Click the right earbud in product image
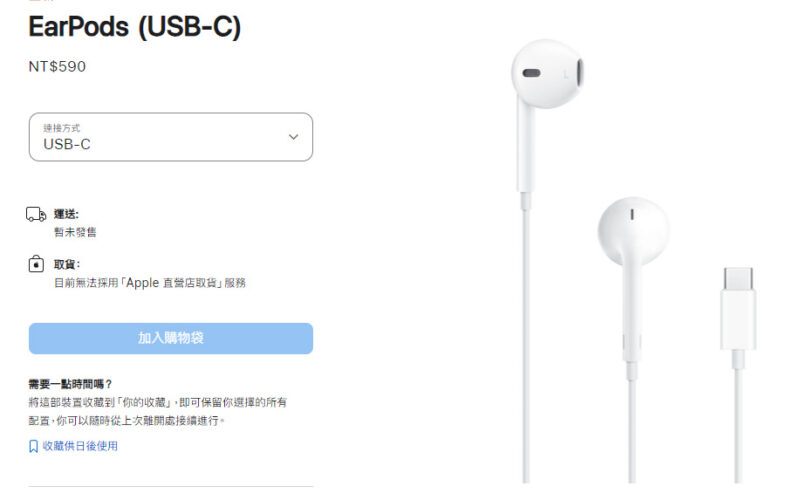The image size is (800, 500). pos(633,231)
